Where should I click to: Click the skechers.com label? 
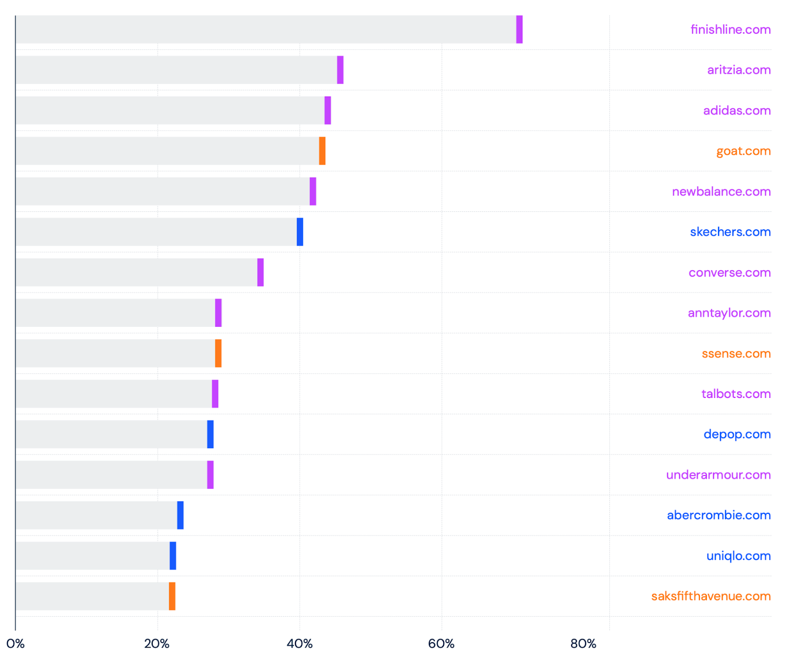[x=730, y=232]
